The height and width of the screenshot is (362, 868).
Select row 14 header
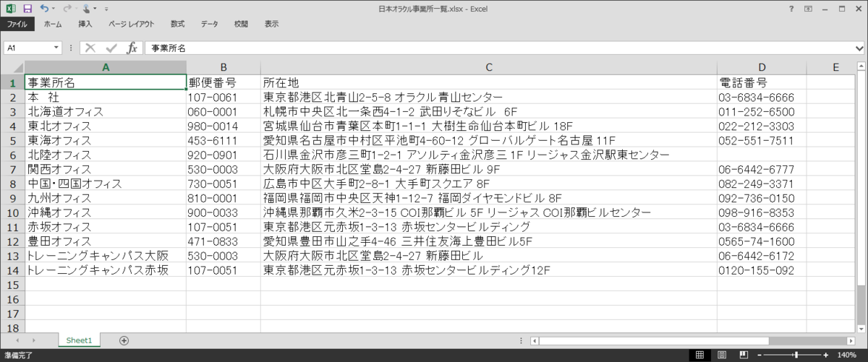click(x=12, y=270)
